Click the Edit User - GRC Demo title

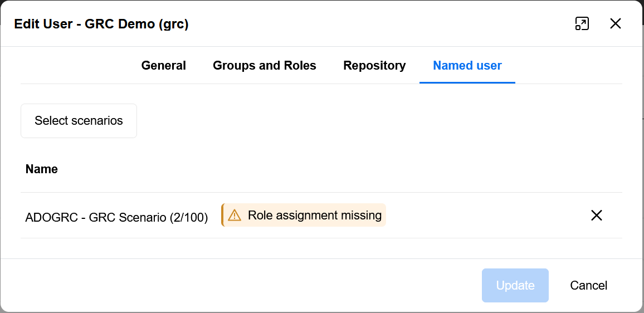(x=101, y=24)
